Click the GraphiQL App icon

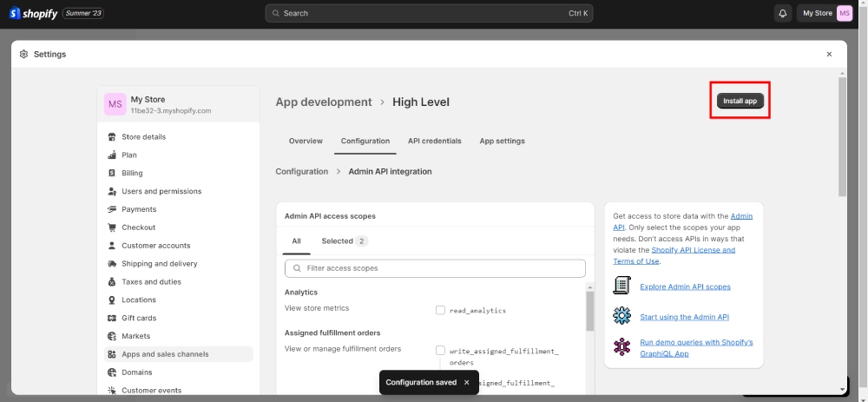pos(622,346)
